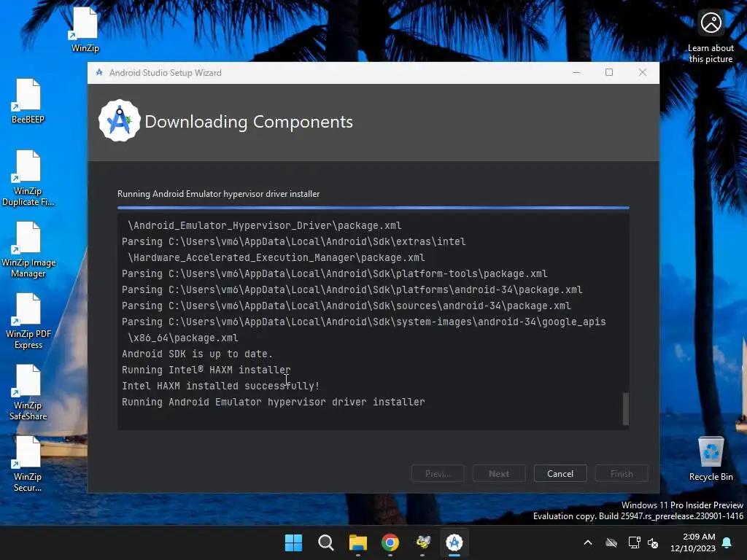Launch Google Chrome from taskbar
Viewport: 747px width, 560px height.
pyautogui.click(x=390, y=542)
